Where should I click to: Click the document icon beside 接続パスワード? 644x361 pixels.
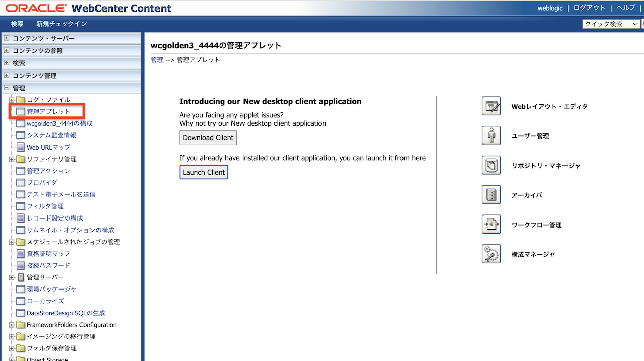pyautogui.click(x=21, y=265)
